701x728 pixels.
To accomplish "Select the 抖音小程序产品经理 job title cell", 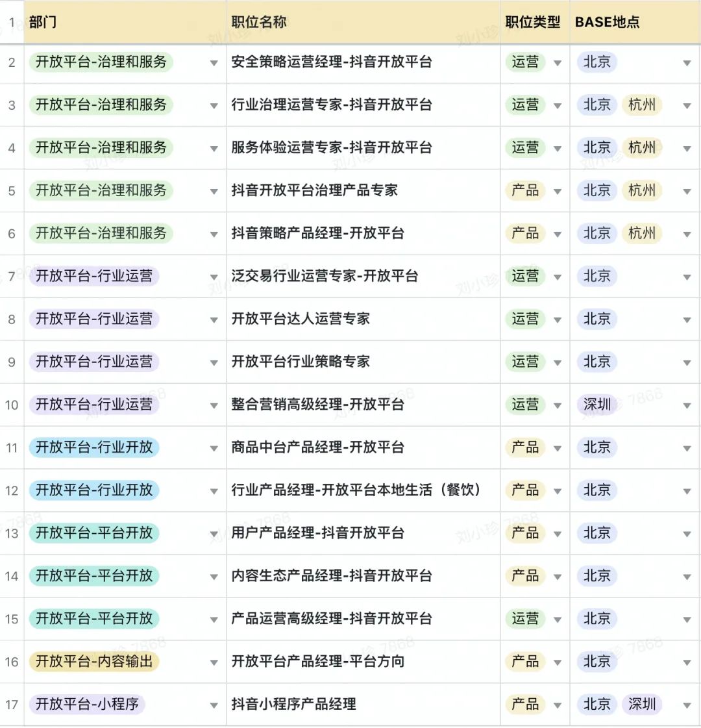I will click(x=293, y=704).
